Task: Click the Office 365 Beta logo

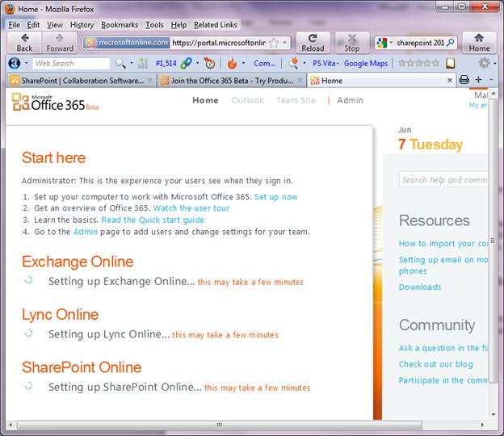Action: (55, 102)
